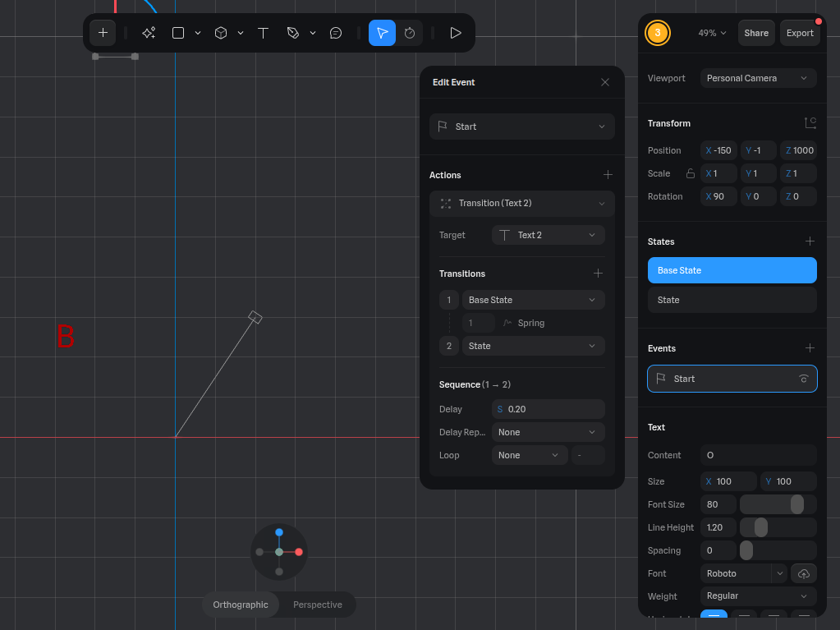840x630 pixels.
Task: Click the plus add-object toolbar button
Action: coord(103,33)
